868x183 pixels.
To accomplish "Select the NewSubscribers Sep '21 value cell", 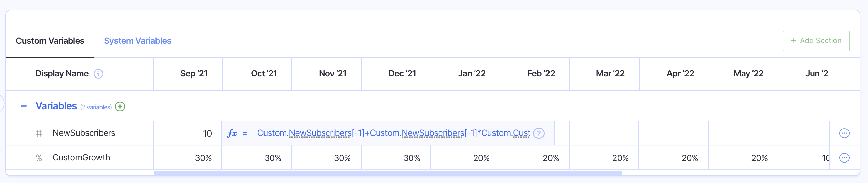I will click(188, 133).
